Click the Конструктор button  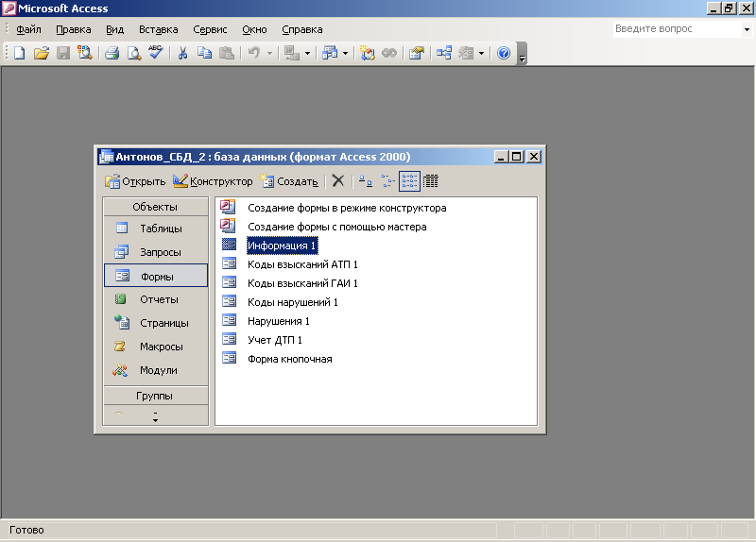(213, 181)
